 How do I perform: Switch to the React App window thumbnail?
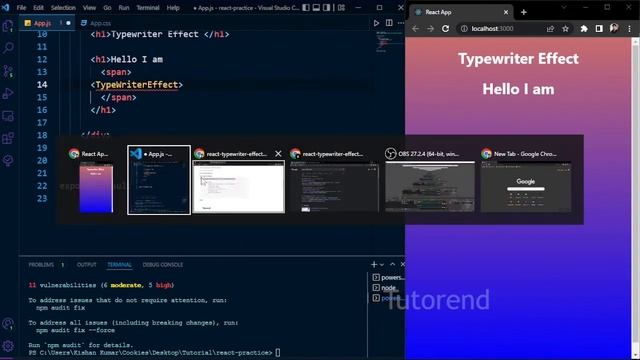pos(96,181)
